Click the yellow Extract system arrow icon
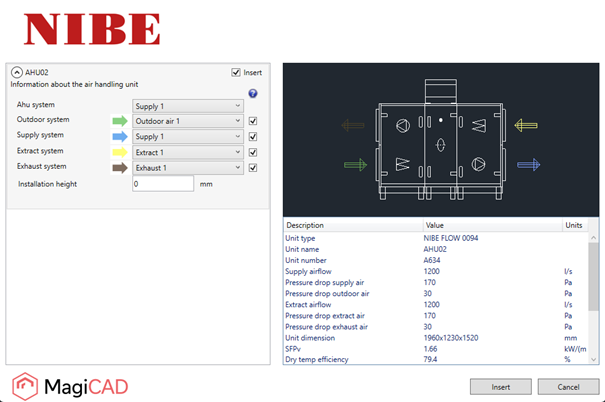Image resolution: width=605 pixels, height=402 pixels. coord(120,152)
